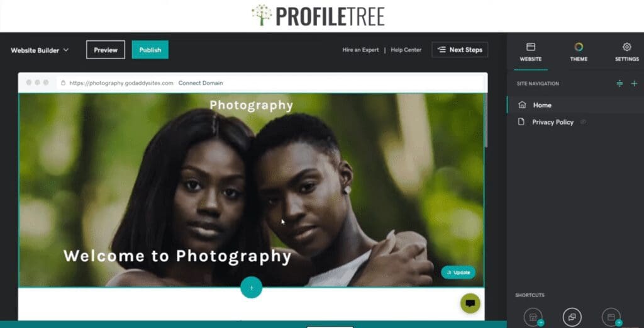This screenshot has width=644, height=328.
Task: Add a new page with plus icon
Action: [634, 84]
